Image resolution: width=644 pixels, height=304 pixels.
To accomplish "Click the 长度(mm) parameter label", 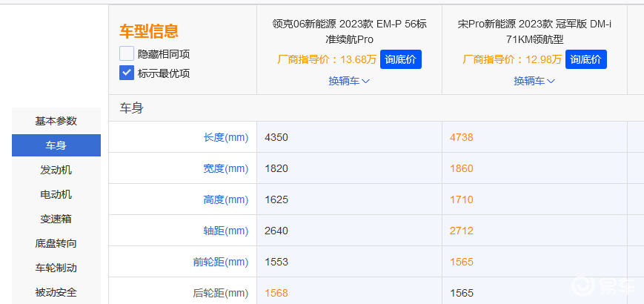I will (x=226, y=137).
